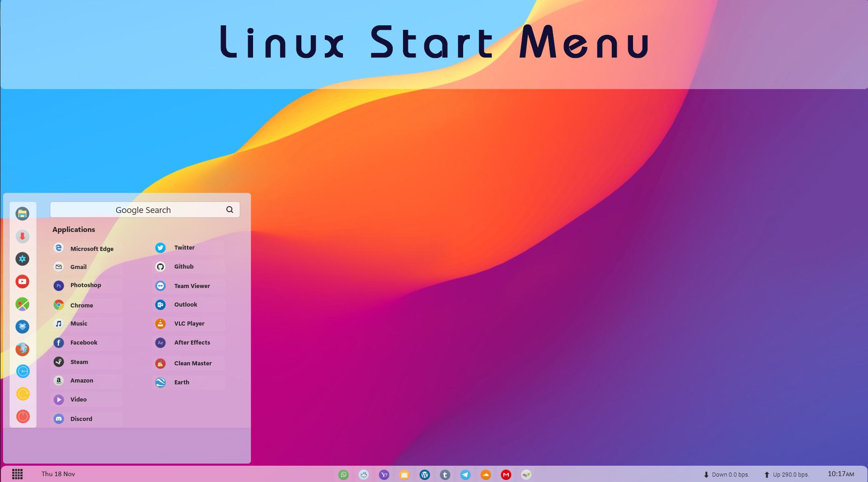Click the yellow restart icon in sidebar
Viewport: 868px width, 482px height.
23,394
